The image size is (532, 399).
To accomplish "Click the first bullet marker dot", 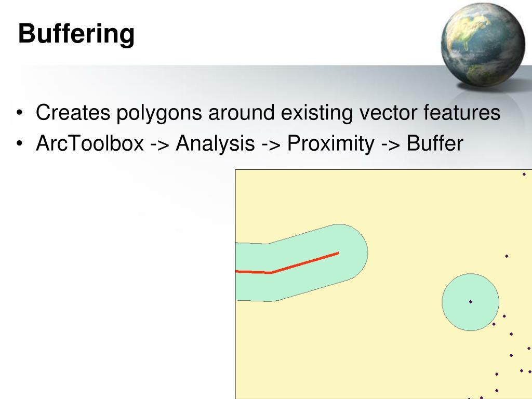I will 19,113.
